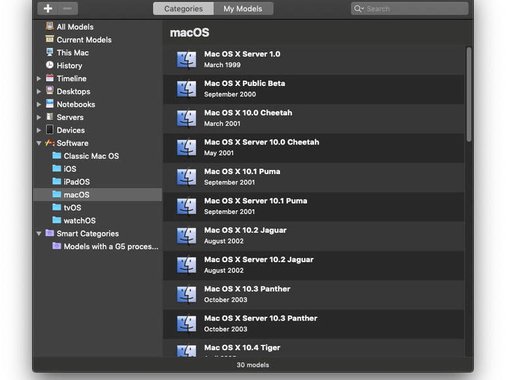Select the macOS folder in sidebar

[98, 195]
